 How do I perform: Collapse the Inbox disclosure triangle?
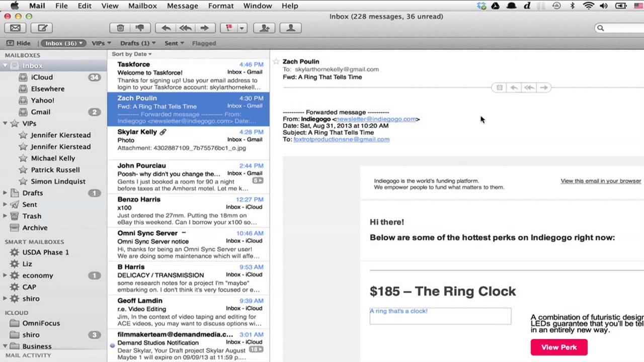pos(5,66)
